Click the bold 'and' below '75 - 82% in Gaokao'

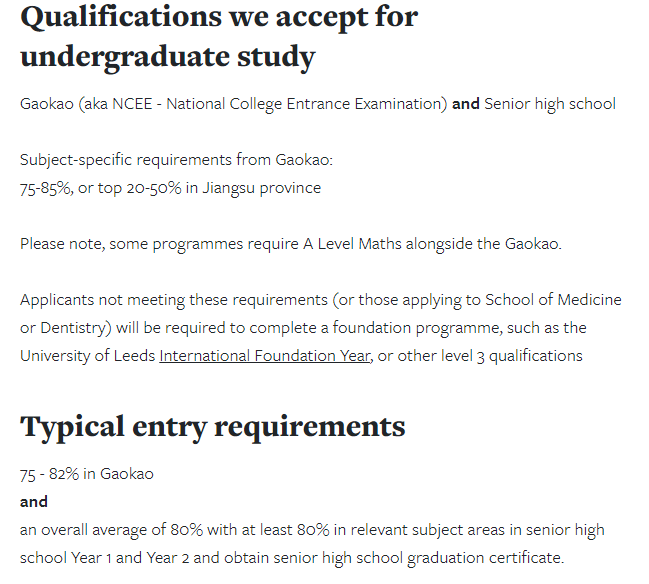click(34, 502)
